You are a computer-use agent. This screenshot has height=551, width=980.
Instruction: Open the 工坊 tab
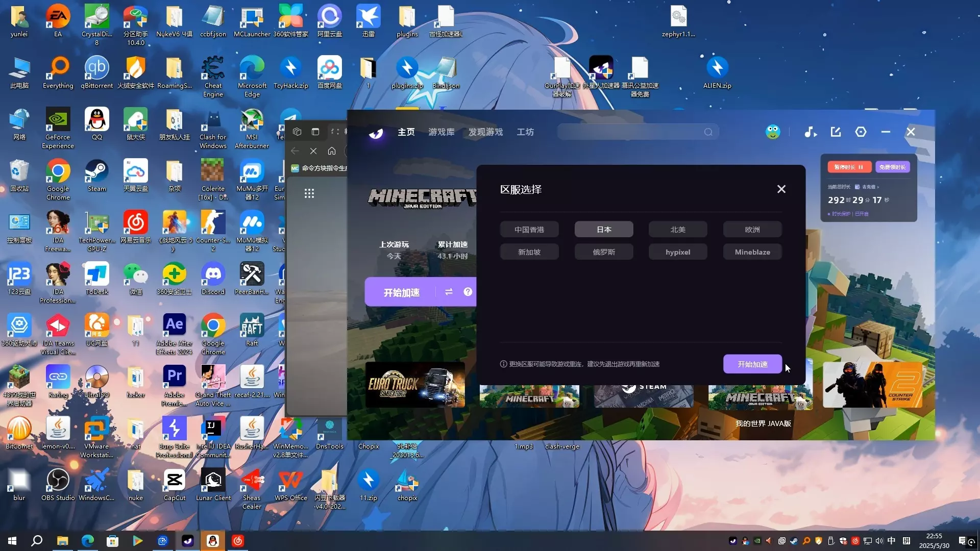pyautogui.click(x=525, y=132)
